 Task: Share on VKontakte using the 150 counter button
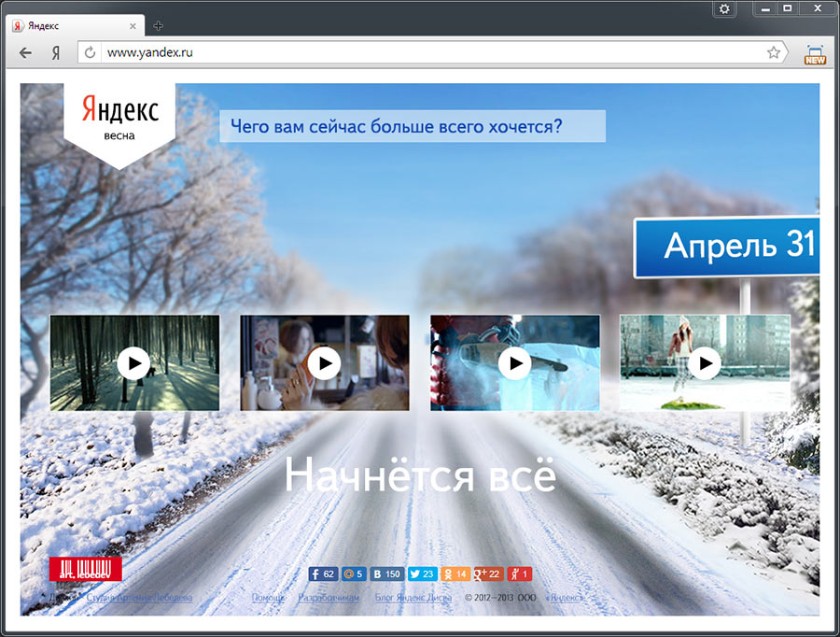[385, 574]
